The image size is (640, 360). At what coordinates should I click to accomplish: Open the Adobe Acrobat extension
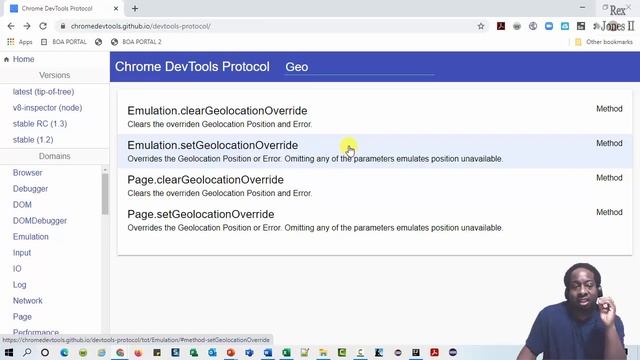tap(501, 26)
